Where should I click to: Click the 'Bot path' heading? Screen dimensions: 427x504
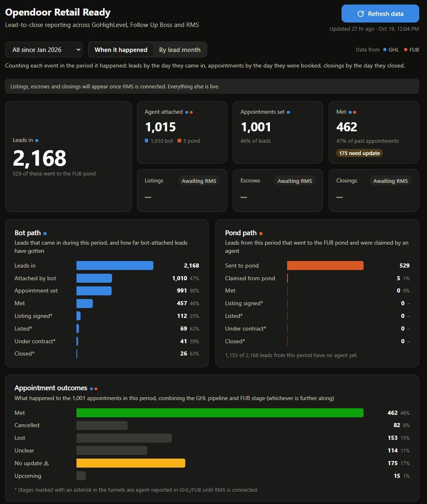[x=27, y=233]
